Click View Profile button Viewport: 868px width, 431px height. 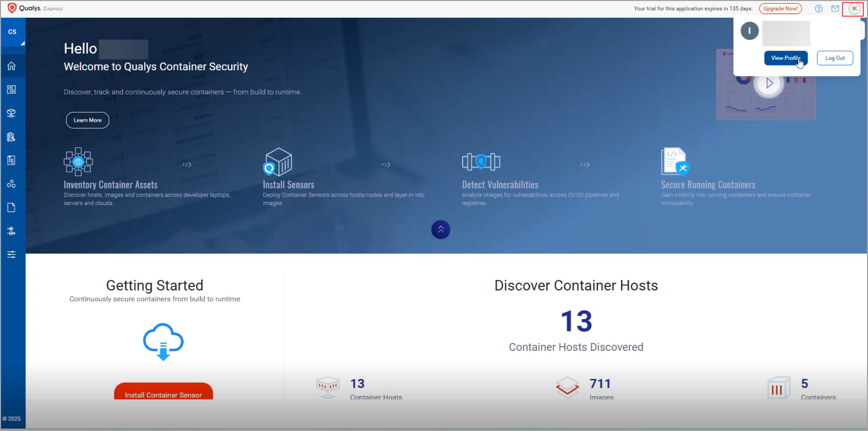pos(786,58)
